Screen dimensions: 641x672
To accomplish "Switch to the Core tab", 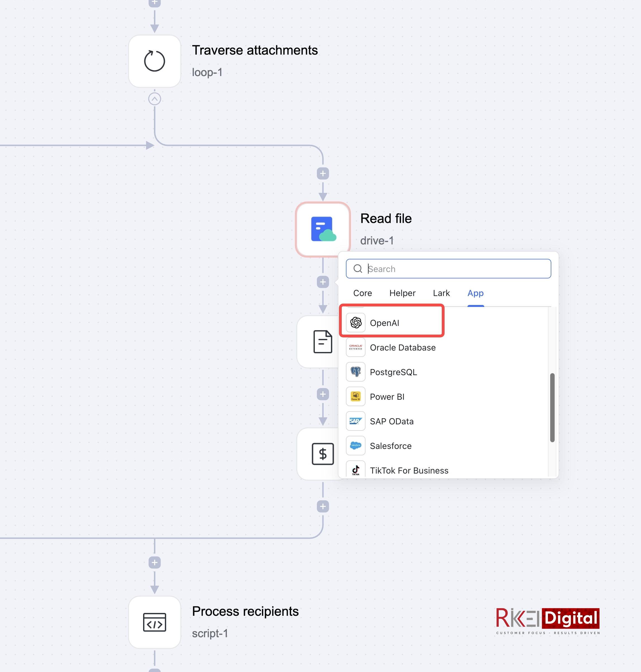I will (x=362, y=293).
